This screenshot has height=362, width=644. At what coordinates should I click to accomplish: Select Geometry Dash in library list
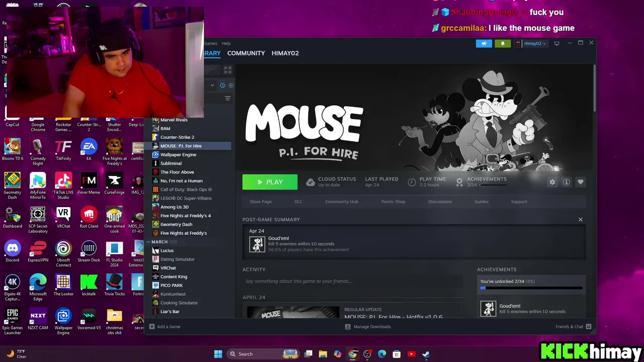tap(176, 224)
